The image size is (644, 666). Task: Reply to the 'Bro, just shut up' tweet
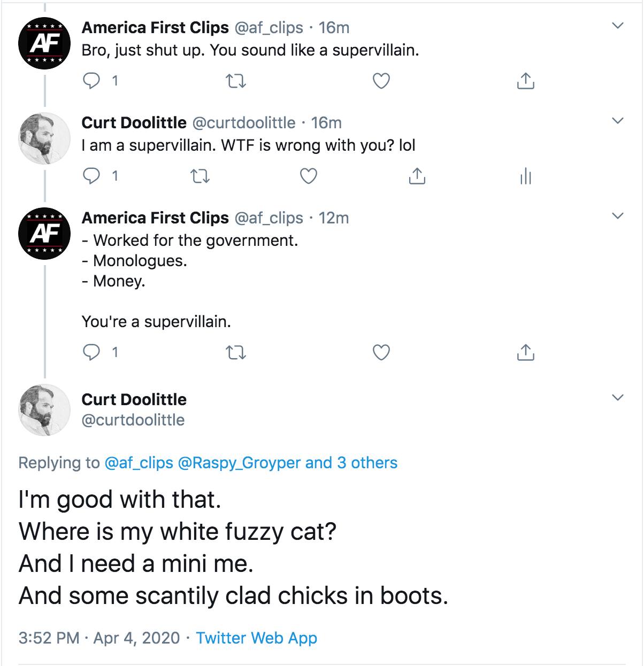(93, 81)
